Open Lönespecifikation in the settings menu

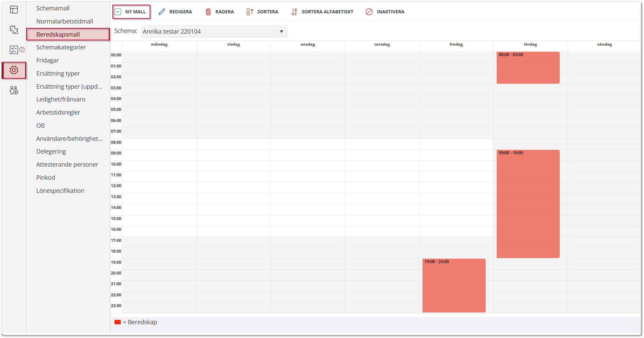tap(60, 191)
